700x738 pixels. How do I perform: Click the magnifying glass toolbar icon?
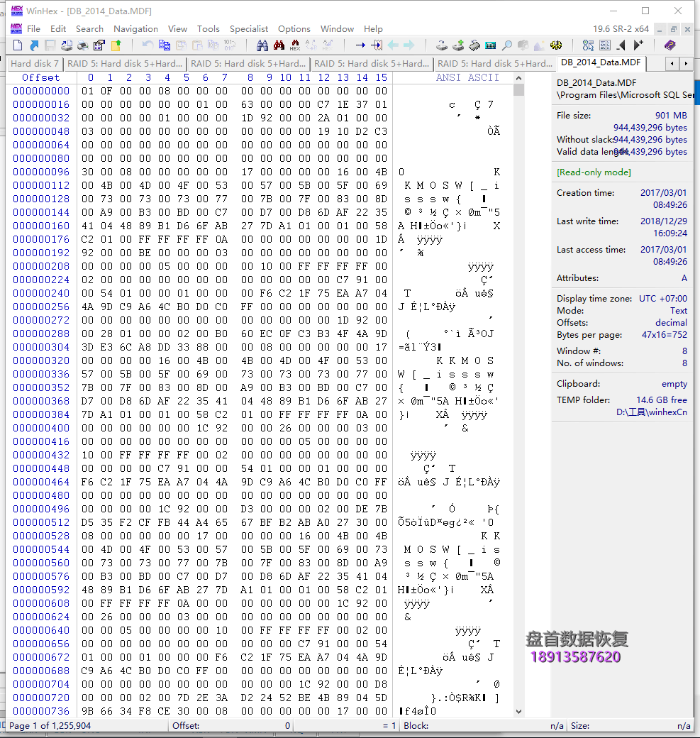(507, 45)
